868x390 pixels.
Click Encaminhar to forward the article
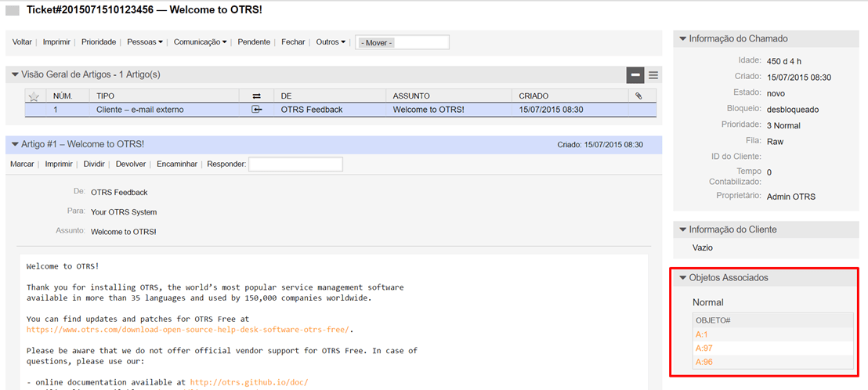176,164
